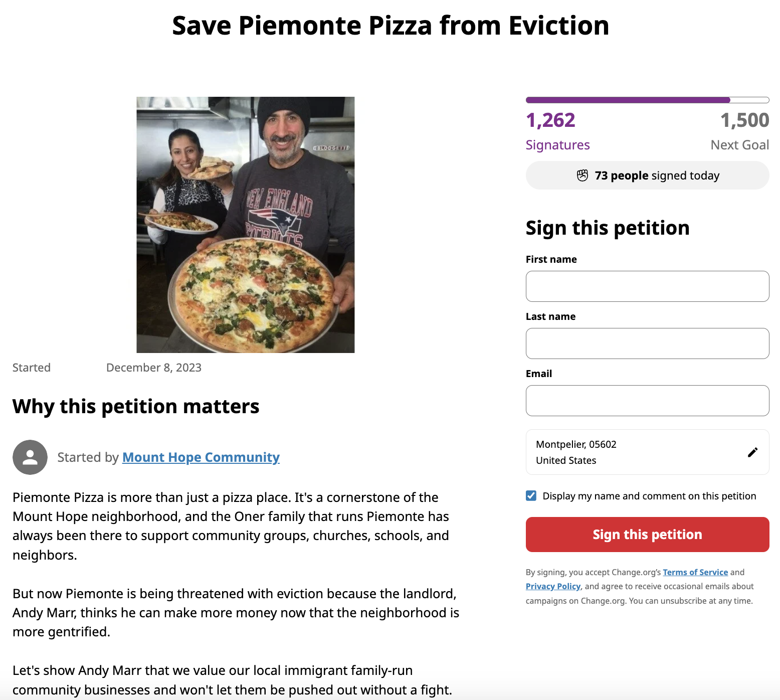Click the petition starter avatar icon
This screenshot has height=700, width=780.
pos(30,457)
